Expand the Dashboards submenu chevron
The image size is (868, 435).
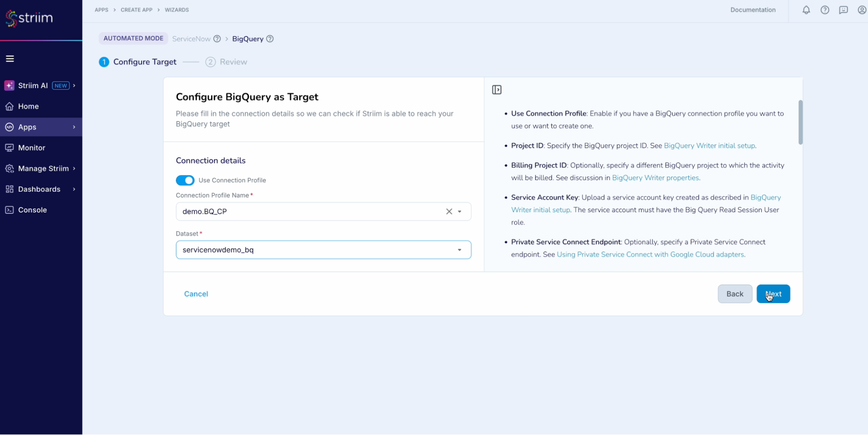point(74,189)
